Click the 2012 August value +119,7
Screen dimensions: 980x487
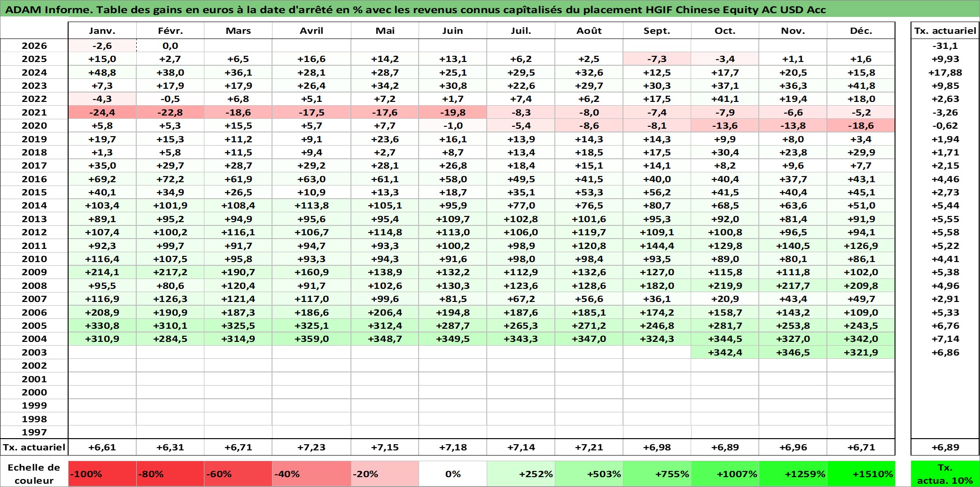click(x=589, y=232)
